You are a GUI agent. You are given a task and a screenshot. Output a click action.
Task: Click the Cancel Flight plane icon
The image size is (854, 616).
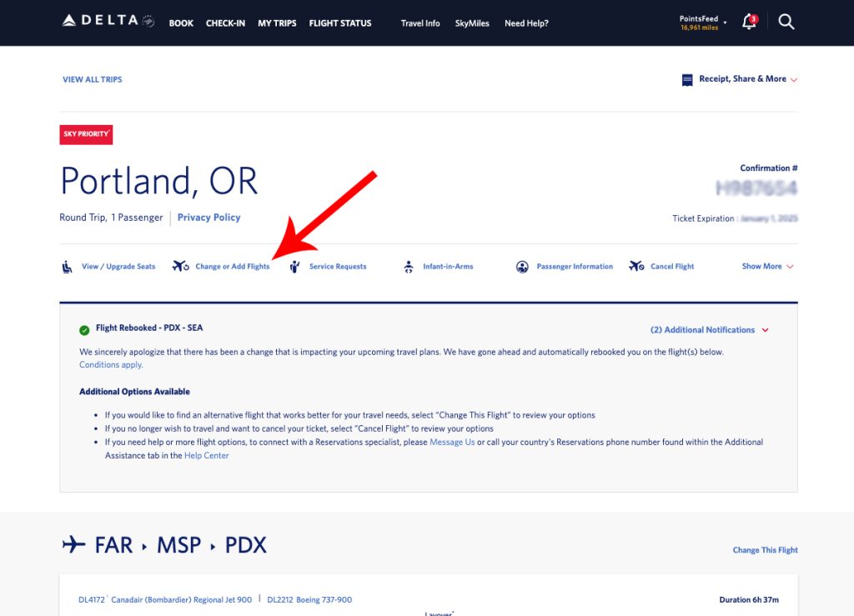click(x=636, y=267)
